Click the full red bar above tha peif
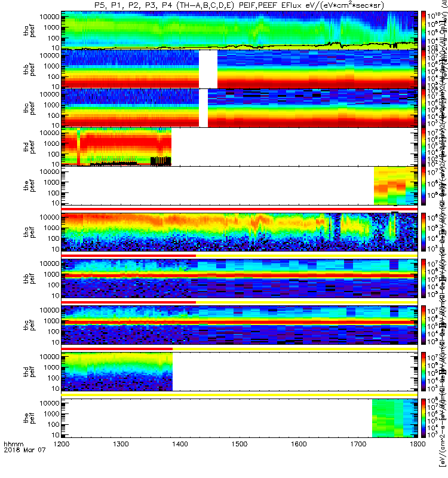 tap(240, 209)
